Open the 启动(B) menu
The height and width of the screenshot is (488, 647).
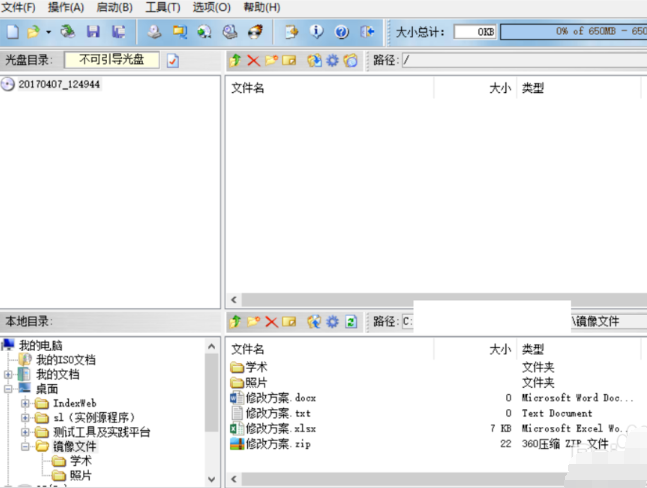114,7
